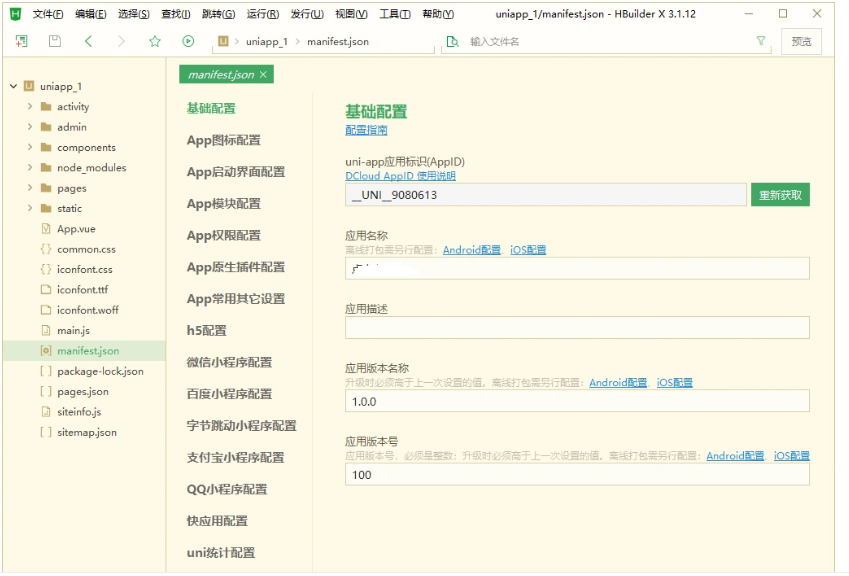849x576 pixels.
Task: Click the file search magnifier icon
Action: (452, 41)
